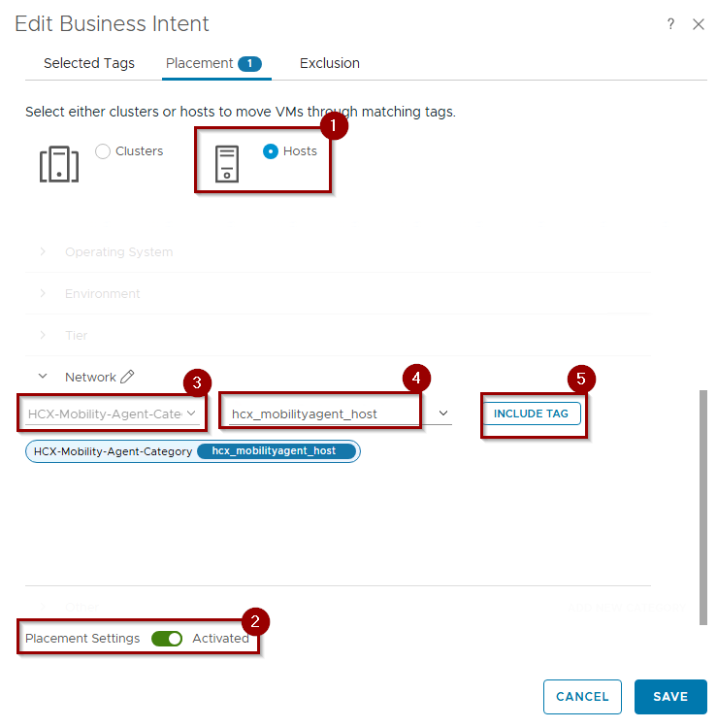Image resolution: width=717 pixels, height=728 pixels.
Task: Toggle the Placement Settings switch
Action: coord(167,639)
